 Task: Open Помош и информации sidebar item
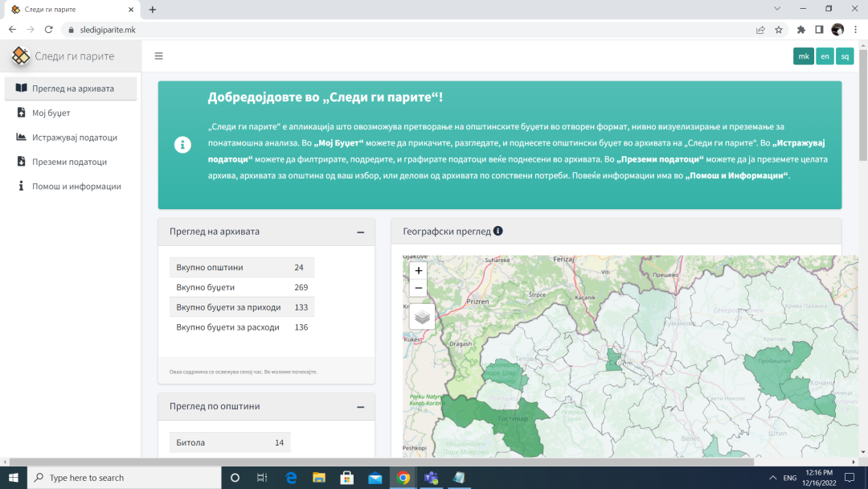(71, 186)
